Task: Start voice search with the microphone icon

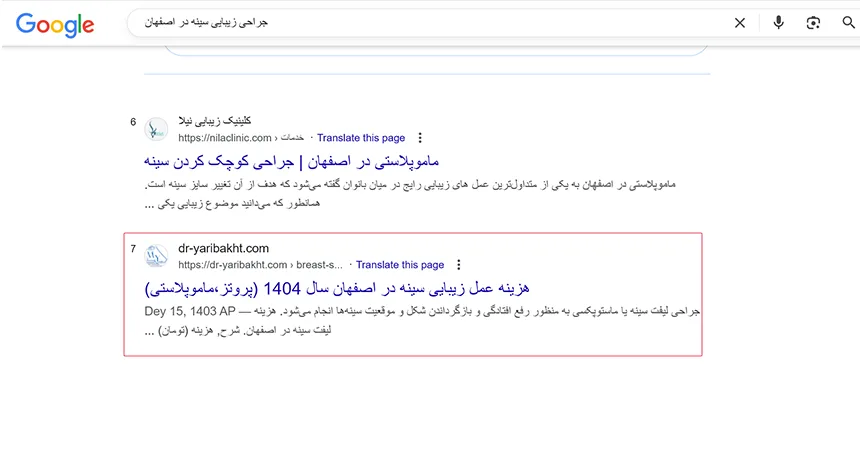Action: (778, 23)
